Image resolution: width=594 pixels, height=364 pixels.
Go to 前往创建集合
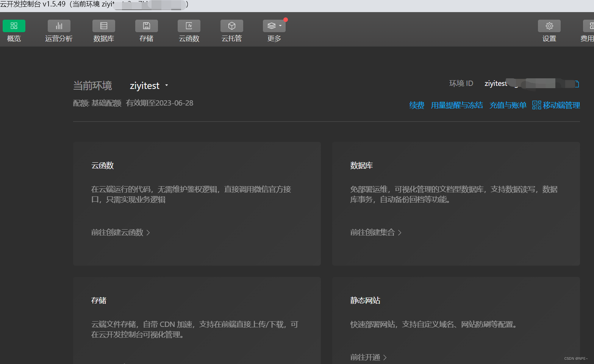pos(372,232)
